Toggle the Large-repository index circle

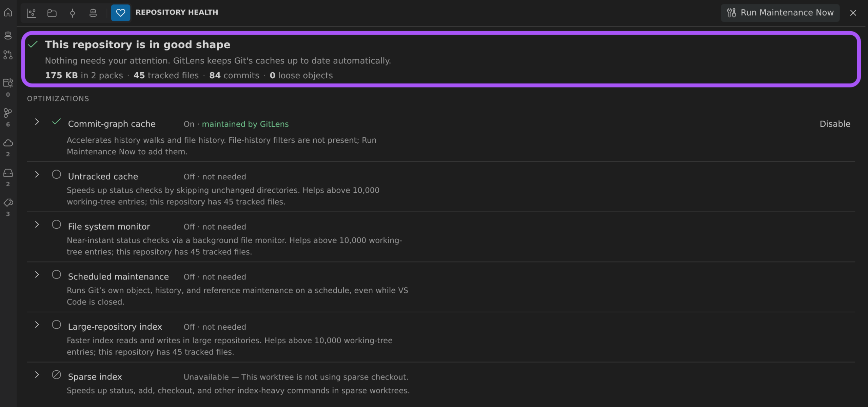tap(56, 325)
